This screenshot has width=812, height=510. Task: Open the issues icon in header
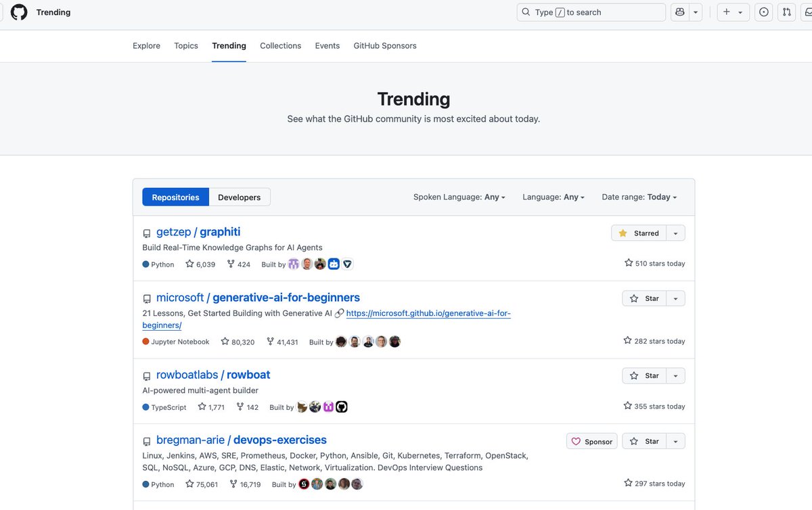(x=764, y=12)
